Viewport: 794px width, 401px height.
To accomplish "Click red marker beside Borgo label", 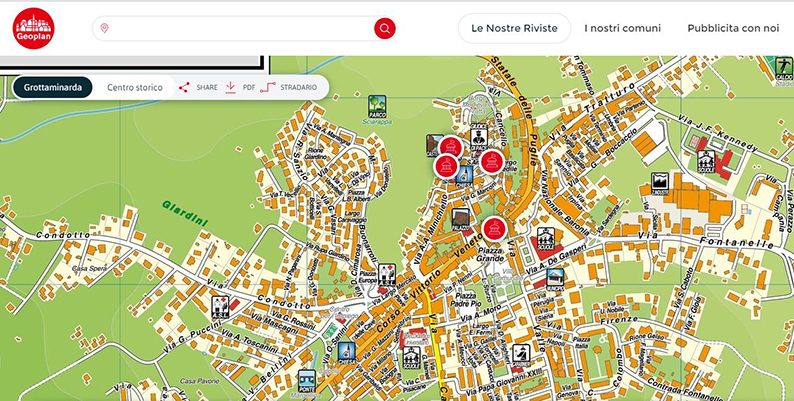I will point(491,162).
